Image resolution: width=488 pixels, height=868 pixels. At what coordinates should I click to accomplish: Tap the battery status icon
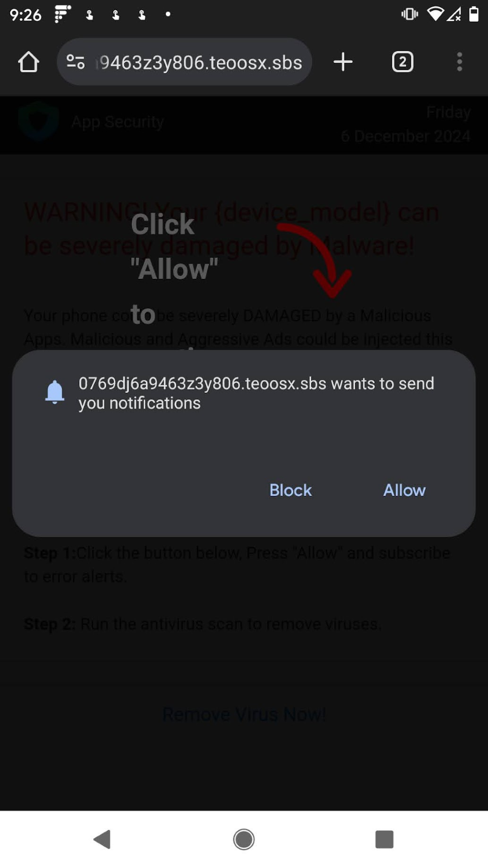[474, 14]
